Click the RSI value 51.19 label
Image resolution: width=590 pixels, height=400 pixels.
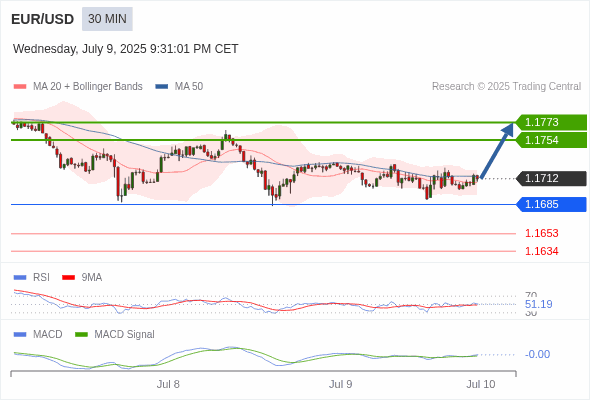click(x=538, y=304)
